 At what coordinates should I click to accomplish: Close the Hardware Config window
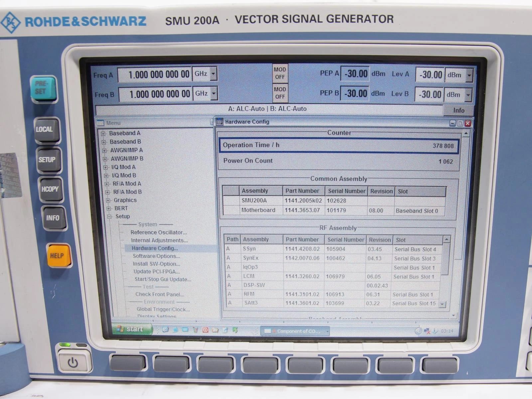[x=468, y=123]
